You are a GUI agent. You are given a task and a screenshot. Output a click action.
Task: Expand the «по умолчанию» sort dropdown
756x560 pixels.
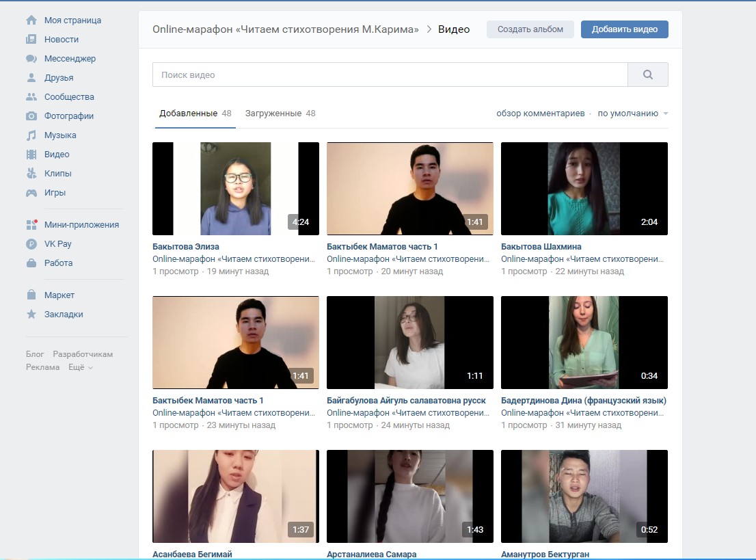632,114
